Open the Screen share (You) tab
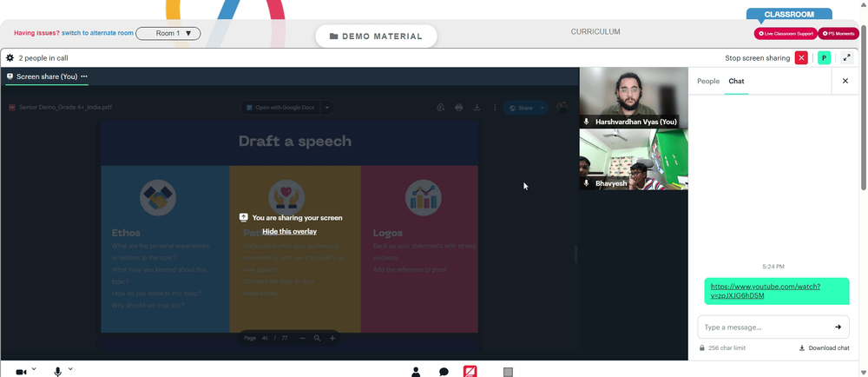The image size is (868, 377). click(x=42, y=76)
